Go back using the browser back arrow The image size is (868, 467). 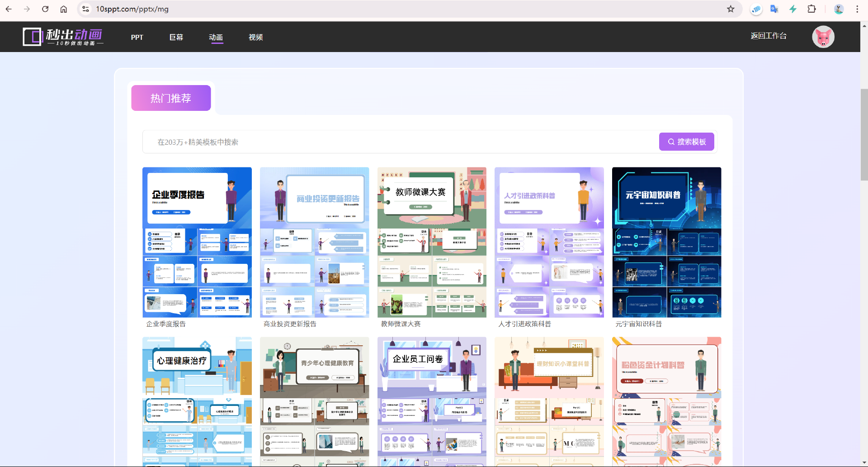(9, 9)
